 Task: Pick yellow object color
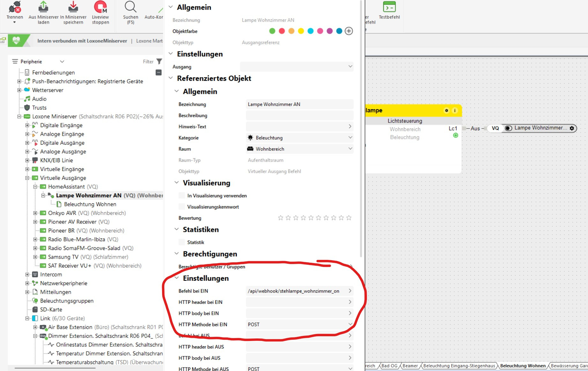[301, 31]
